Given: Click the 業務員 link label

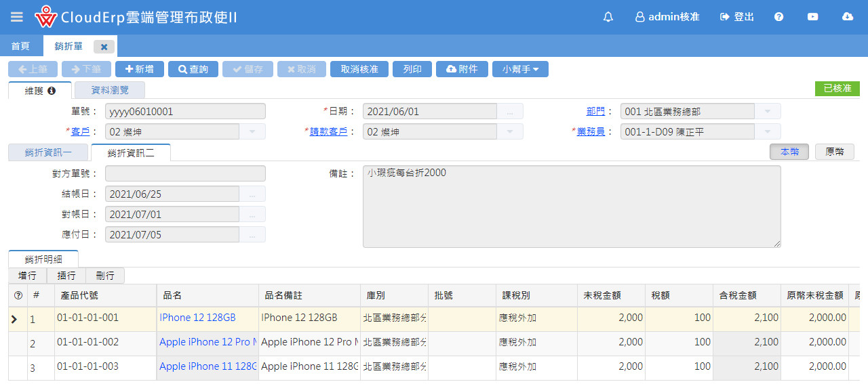Looking at the screenshot, I should (x=591, y=131).
